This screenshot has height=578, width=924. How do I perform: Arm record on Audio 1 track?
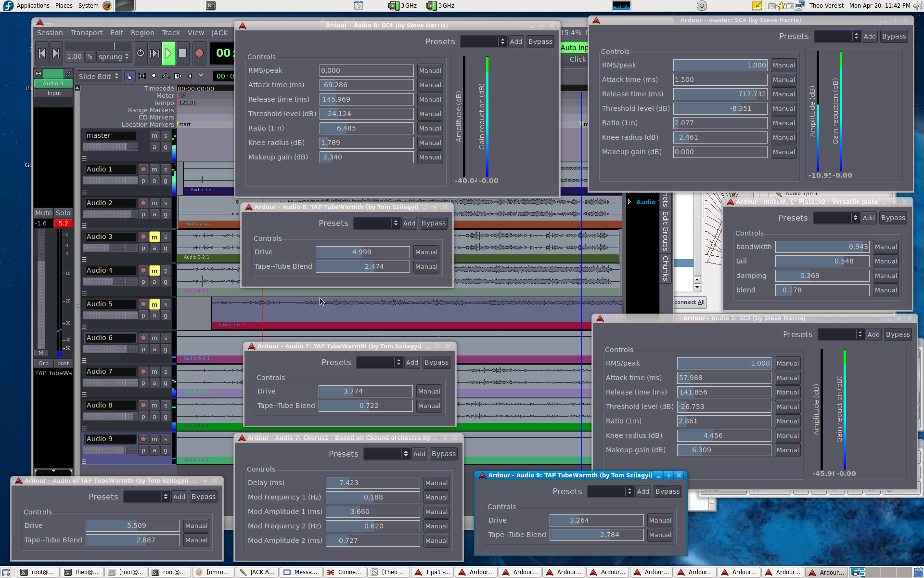coord(143,170)
